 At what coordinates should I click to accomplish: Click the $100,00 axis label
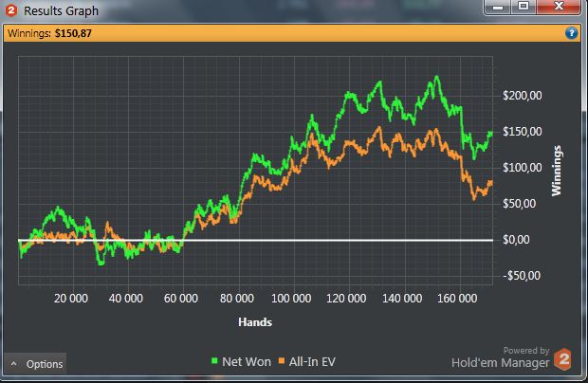(x=523, y=168)
